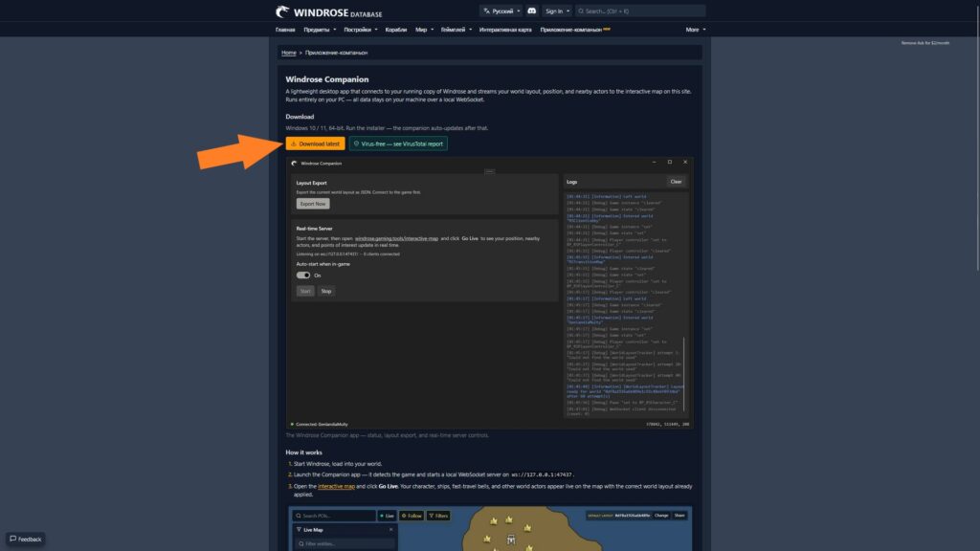Open the Discord link icon
The image size is (980, 551).
[532, 11]
